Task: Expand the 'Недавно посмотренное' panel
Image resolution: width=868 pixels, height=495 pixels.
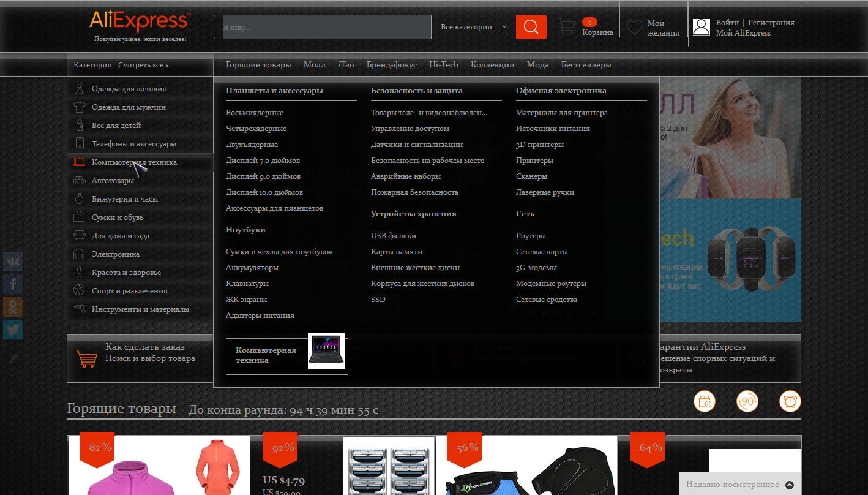Action: pyautogui.click(x=739, y=484)
